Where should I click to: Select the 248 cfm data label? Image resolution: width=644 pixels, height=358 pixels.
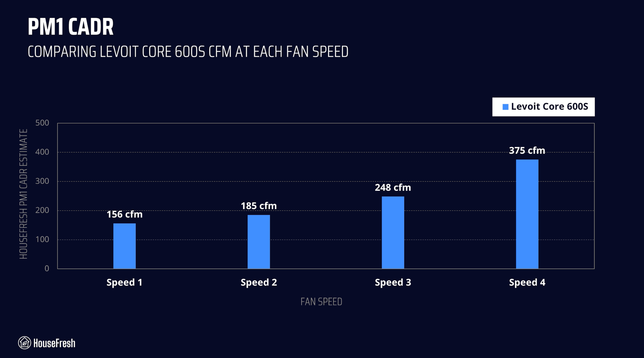tap(393, 187)
